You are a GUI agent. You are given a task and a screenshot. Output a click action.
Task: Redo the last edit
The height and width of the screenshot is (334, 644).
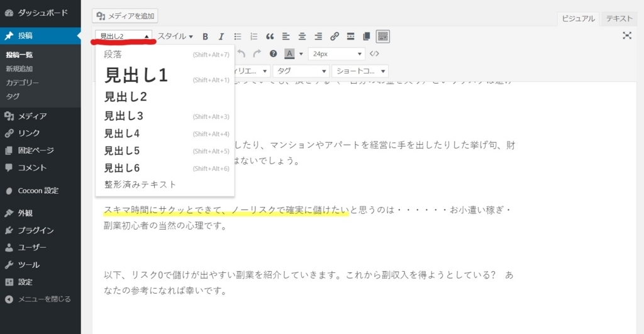(257, 54)
